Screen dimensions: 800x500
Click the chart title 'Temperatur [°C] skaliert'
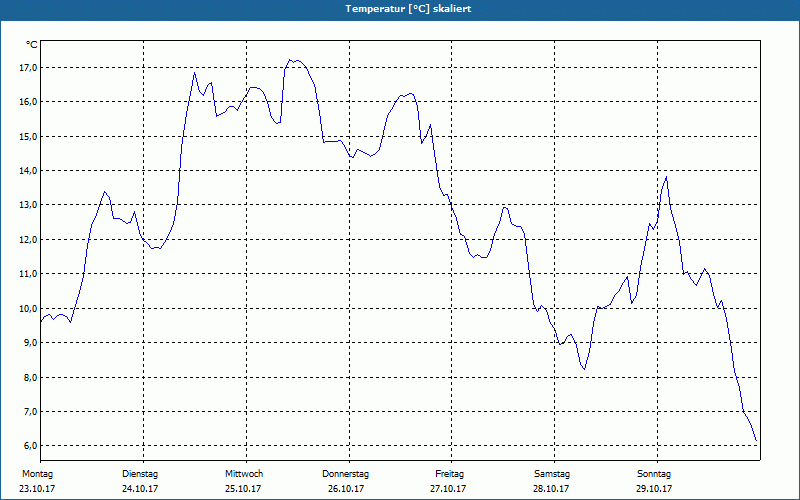(408, 9)
